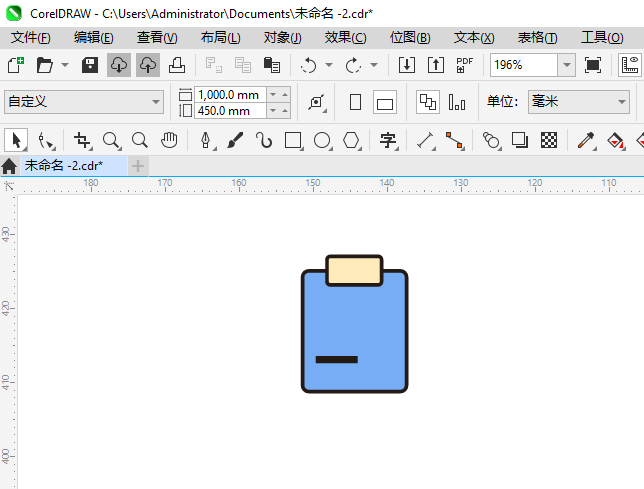This screenshot has width=644, height=489.
Task: Select the Transparency checkerboard tool
Action: 549,140
